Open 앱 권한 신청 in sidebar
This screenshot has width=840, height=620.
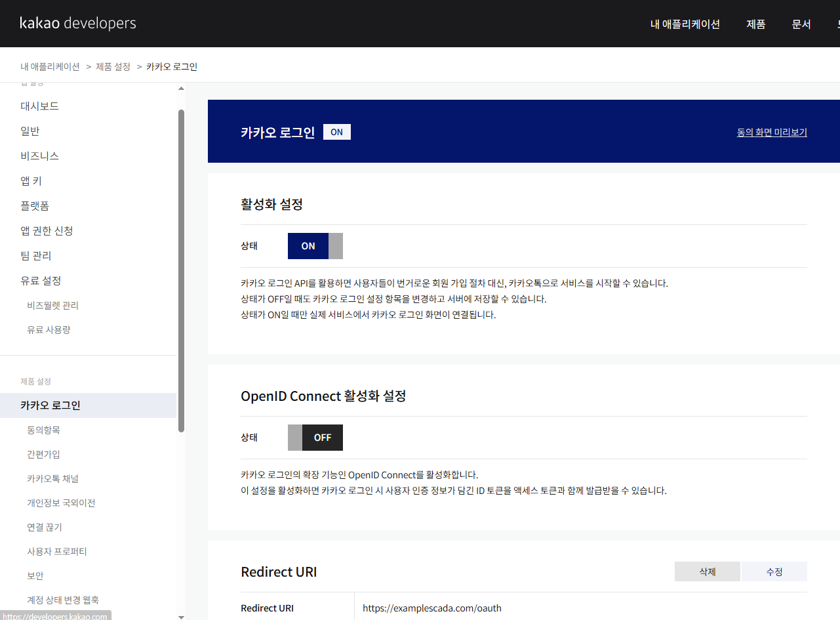click(47, 231)
